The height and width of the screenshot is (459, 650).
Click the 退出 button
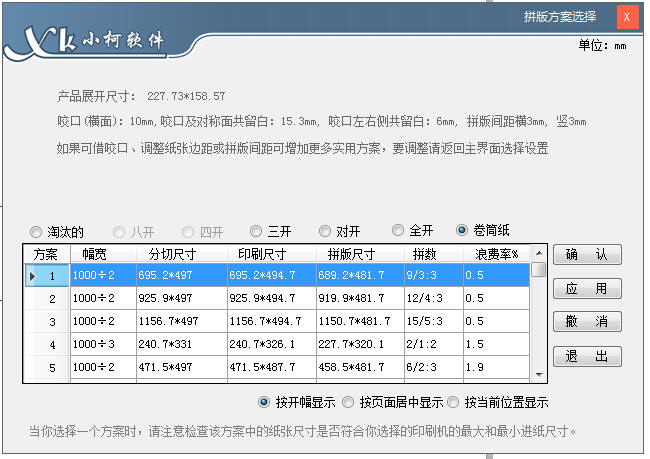pos(587,356)
